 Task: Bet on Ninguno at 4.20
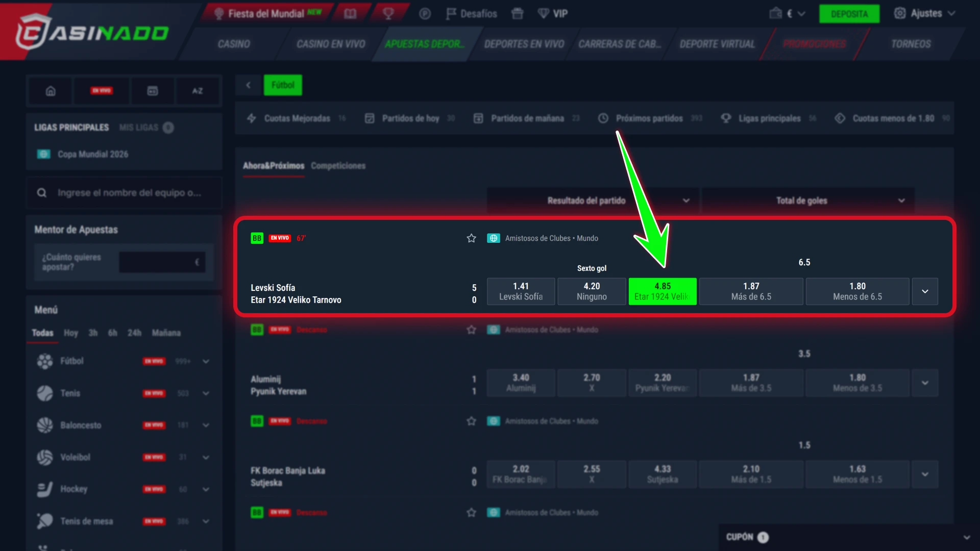click(x=592, y=291)
